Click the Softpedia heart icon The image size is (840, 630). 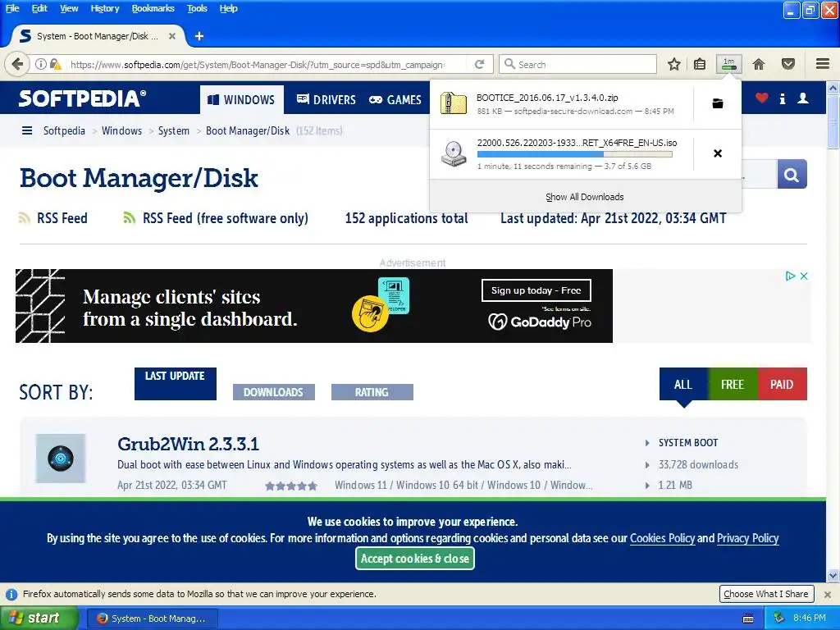coord(762,98)
